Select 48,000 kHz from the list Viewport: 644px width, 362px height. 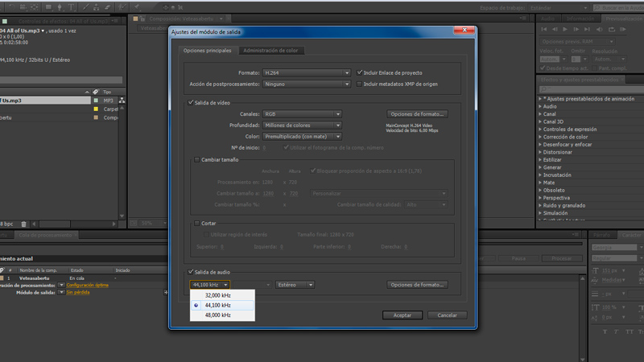222,315
